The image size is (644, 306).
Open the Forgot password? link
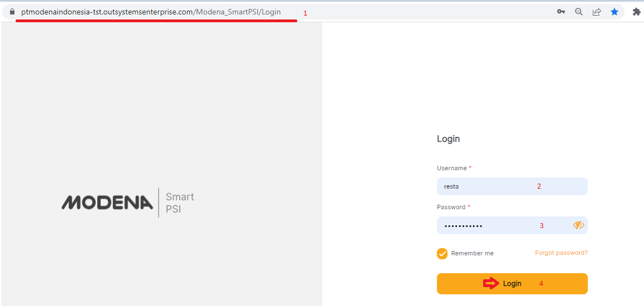coord(561,253)
